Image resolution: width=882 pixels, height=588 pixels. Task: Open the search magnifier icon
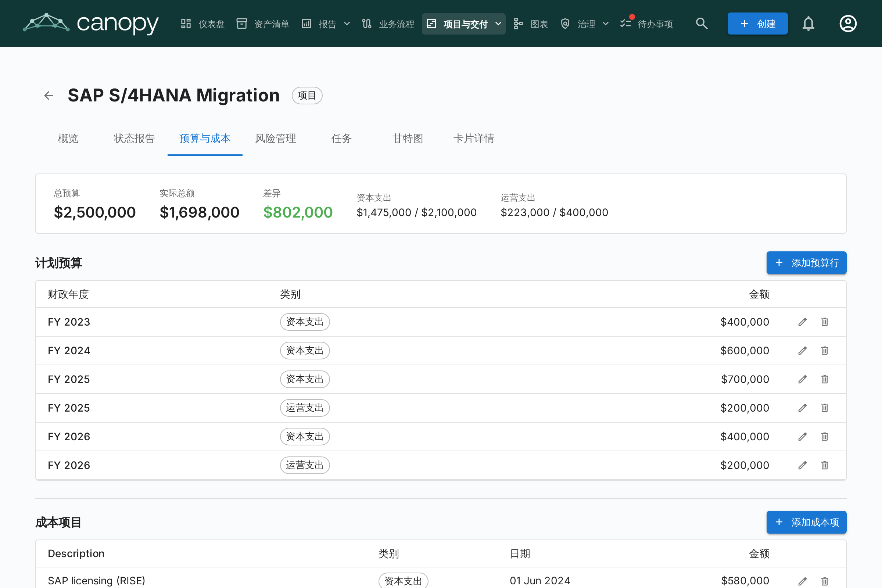(702, 24)
